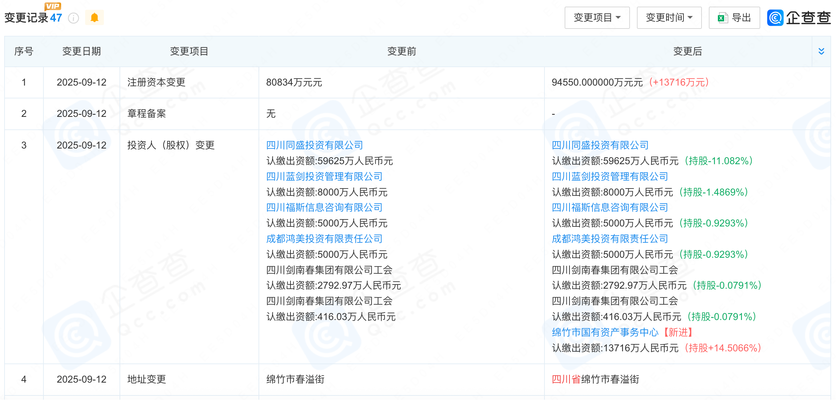Open 四川福斯信息咨询有限公司 in 变更前 column
The height and width of the screenshot is (400, 836).
point(320,207)
